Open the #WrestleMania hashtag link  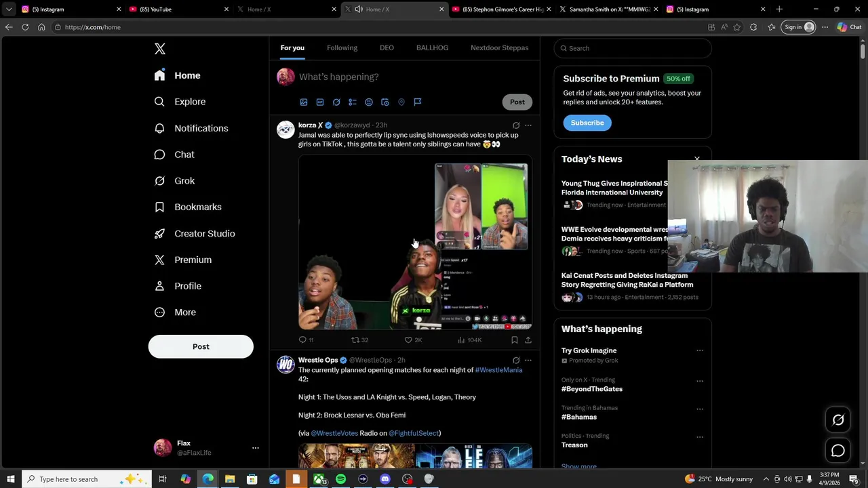click(498, 370)
